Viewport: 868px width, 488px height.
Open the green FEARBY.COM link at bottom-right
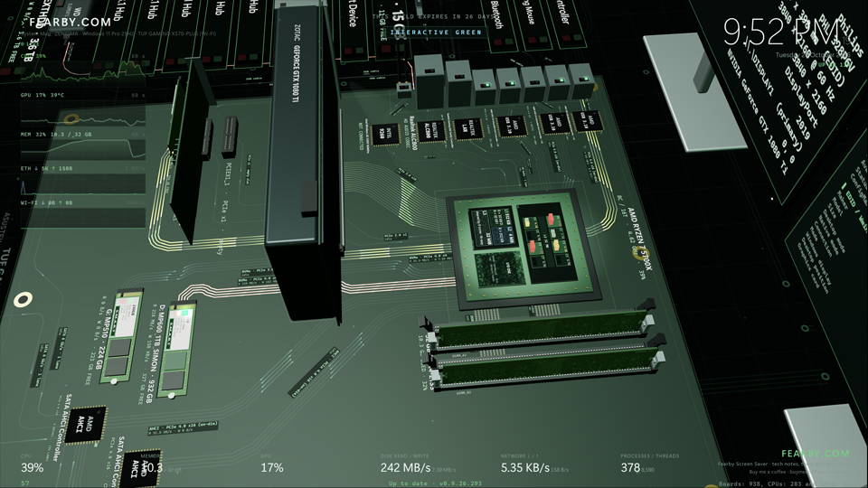pyautogui.click(x=815, y=454)
